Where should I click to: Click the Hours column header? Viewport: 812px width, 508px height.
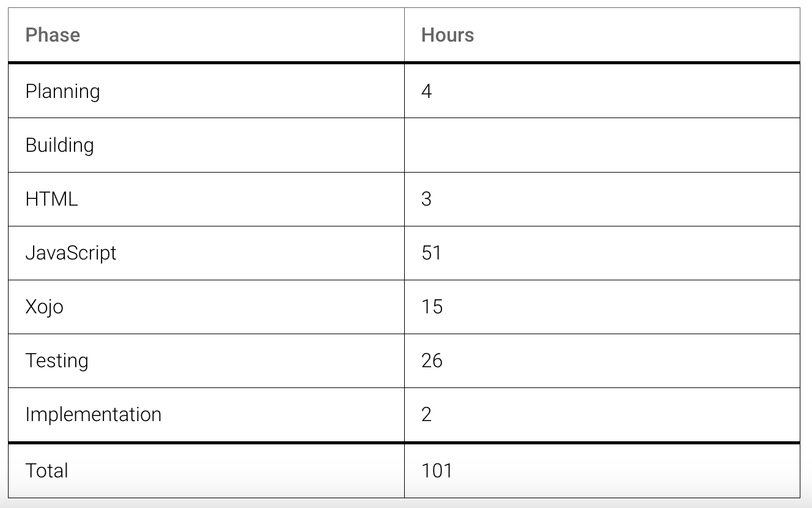coord(448,35)
